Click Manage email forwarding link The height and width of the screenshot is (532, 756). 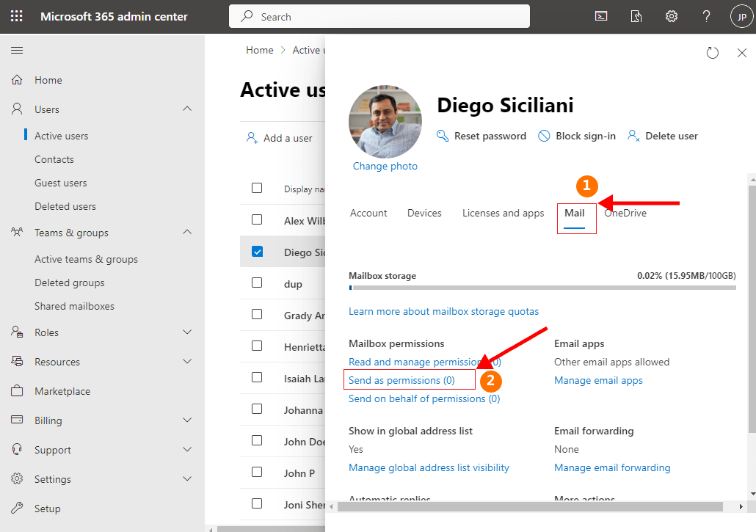pyautogui.click(x=612, y=467)
